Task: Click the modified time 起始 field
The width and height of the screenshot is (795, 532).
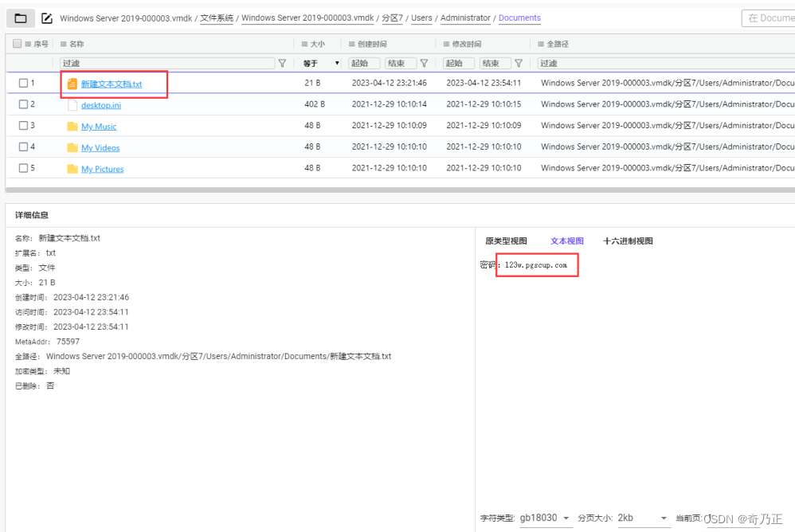Action: click(x=459, y=64)
